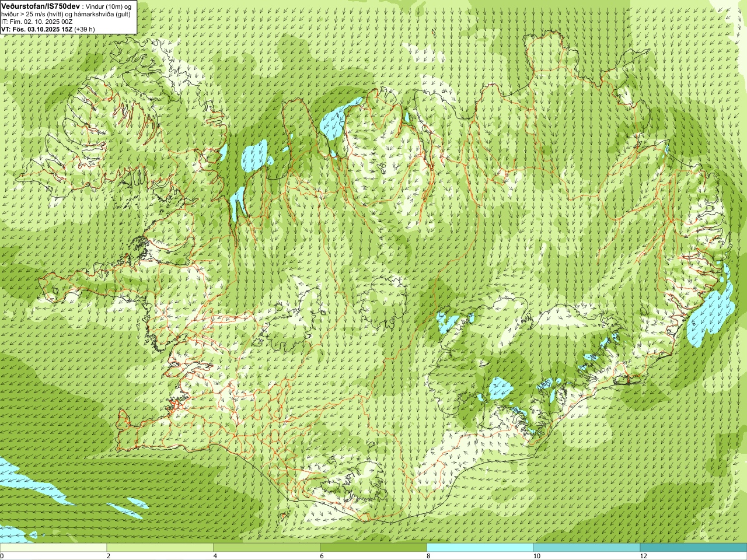Click the legend label '8'

pyautogui.click(x=429, y=556)
